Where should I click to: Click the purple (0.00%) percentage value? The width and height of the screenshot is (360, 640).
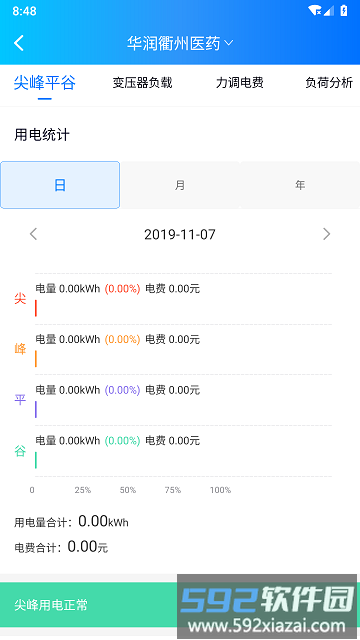point(122,390)
